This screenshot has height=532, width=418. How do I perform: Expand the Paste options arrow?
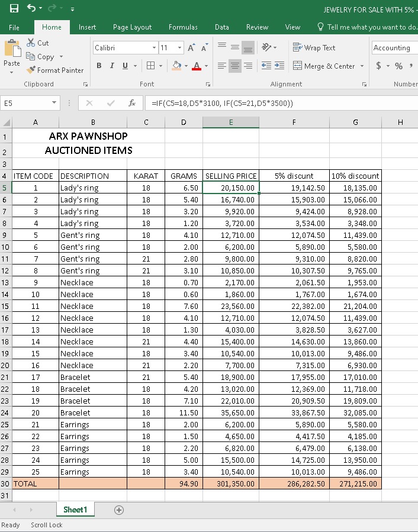[11, 72]
